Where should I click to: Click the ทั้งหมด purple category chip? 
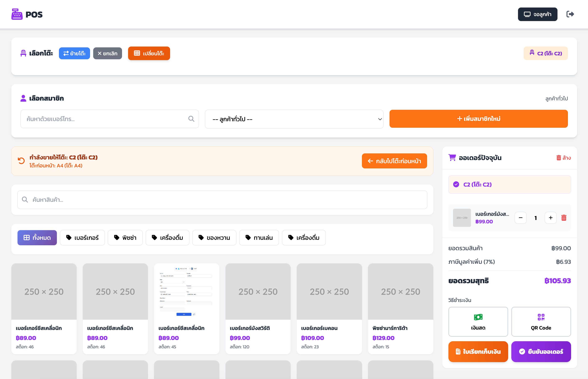[x=37, y=238]
